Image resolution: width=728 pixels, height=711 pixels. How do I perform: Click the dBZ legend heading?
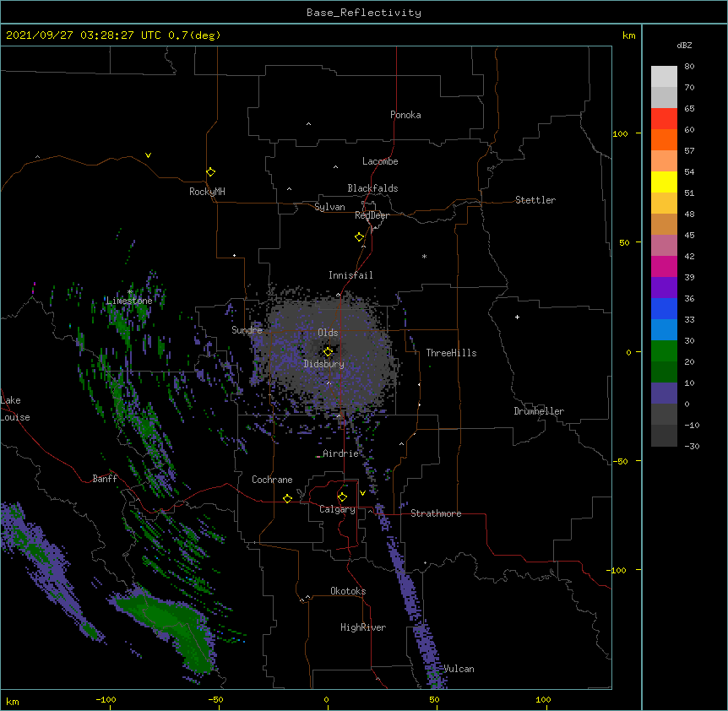684,46
